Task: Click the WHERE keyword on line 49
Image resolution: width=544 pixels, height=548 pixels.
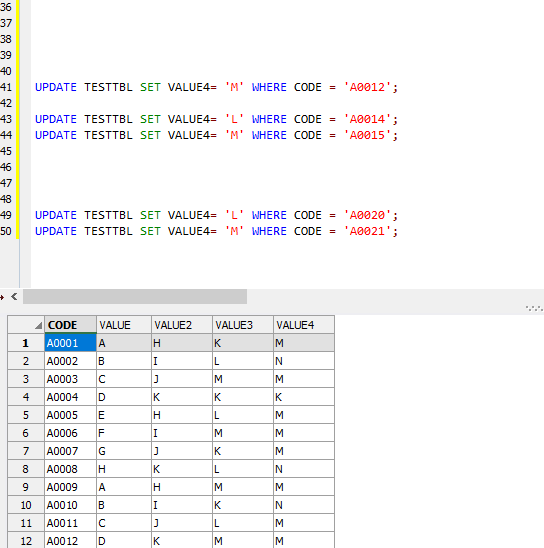Action: pyautogui.click(x=269, y=215)
